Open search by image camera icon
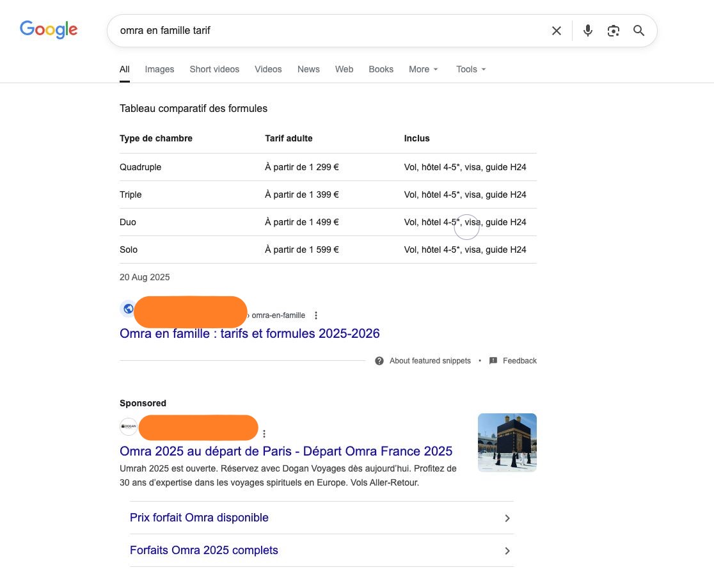Viewport: 714px width, 588px height. 613,31
